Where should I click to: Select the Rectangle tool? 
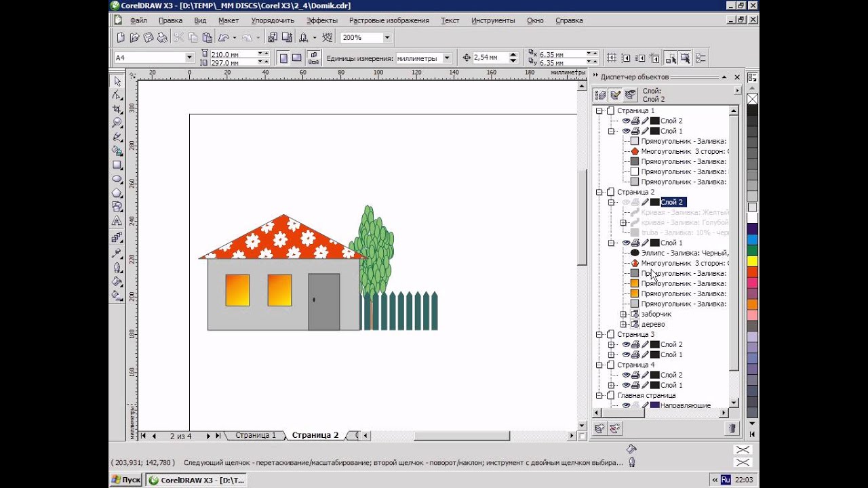point(117,165)
